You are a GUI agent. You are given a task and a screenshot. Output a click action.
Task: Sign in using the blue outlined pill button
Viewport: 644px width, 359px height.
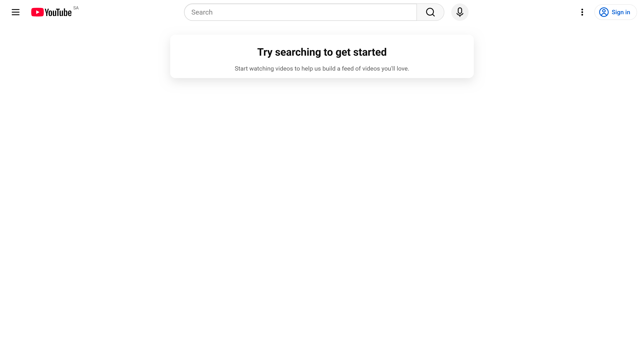click(616, 12)
